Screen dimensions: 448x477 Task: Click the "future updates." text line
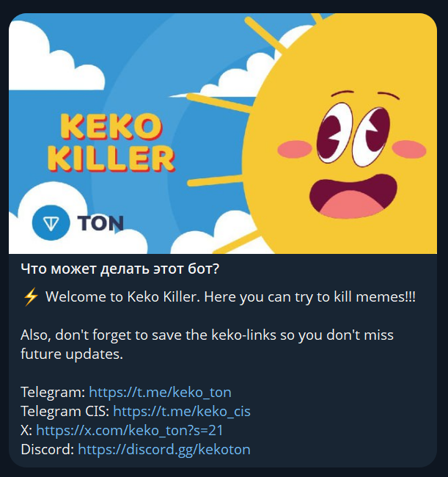point(72,354)
